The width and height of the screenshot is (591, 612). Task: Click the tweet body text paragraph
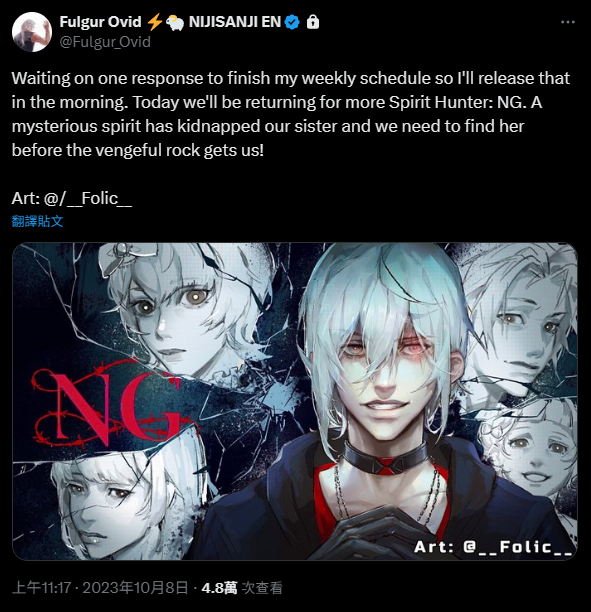291,114
